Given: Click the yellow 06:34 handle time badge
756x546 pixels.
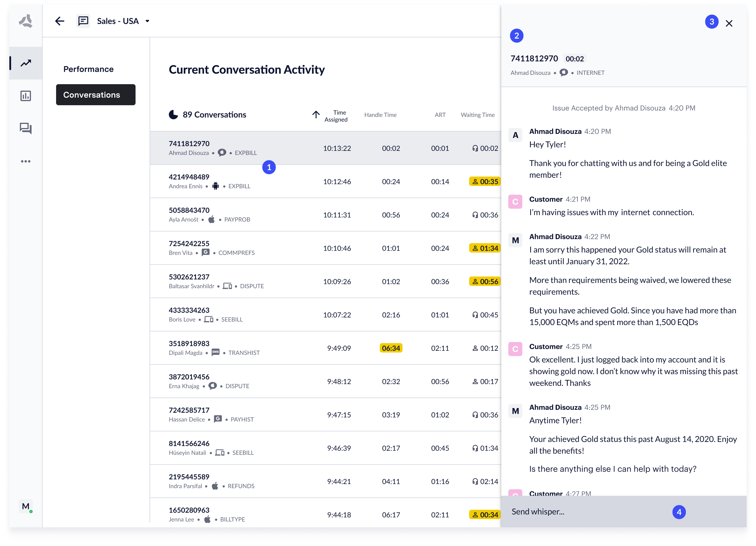Looking at the screenshot, I should pyautogui.click(x=391, y=348).
